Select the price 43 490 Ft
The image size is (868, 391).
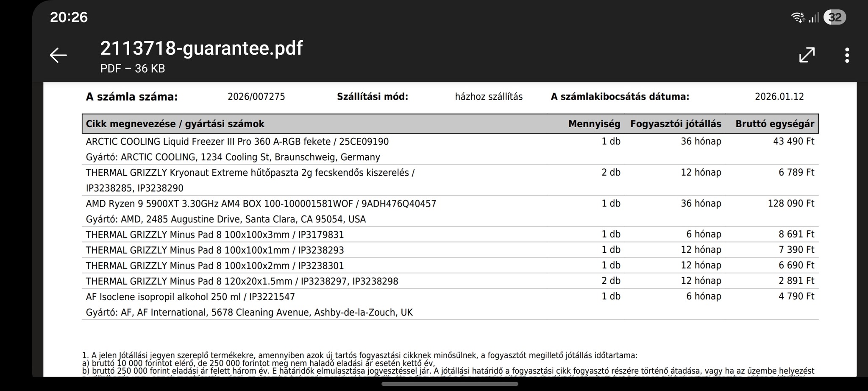(793, 141)
